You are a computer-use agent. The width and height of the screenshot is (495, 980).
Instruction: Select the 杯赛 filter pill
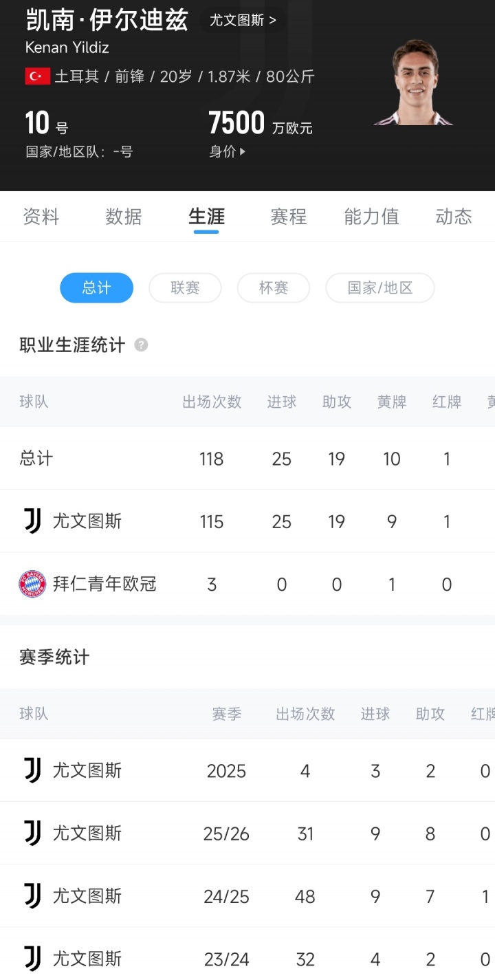tap(273, 287)
